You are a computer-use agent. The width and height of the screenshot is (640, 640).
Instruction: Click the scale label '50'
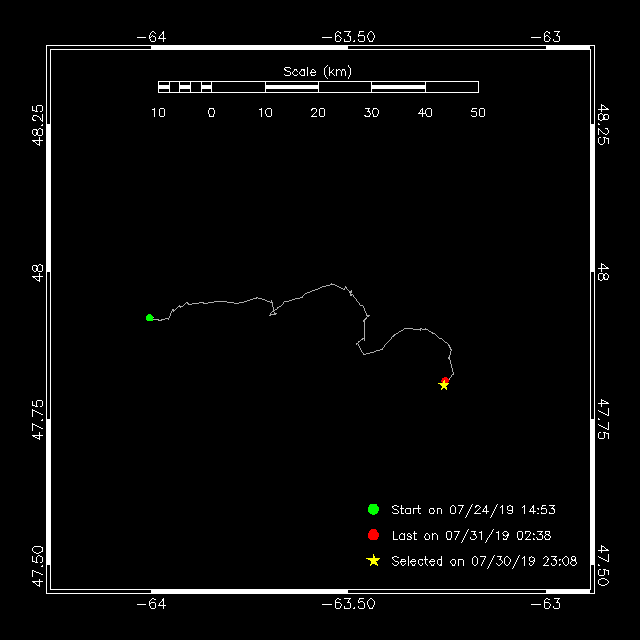pos(478,113)
